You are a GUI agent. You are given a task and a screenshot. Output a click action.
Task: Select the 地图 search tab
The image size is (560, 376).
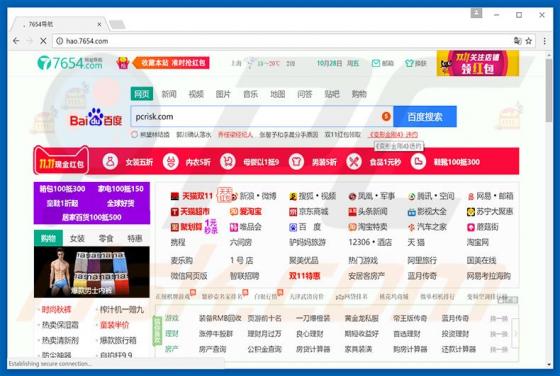[x=278, y=94]
